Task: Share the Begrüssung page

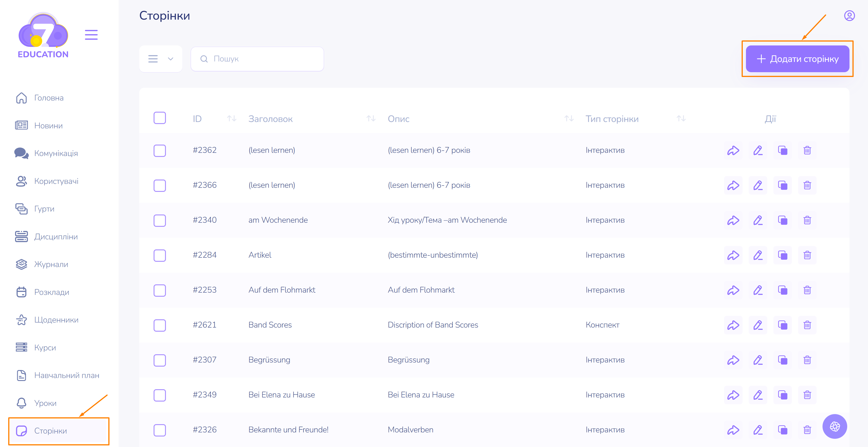Action: point(733,360)
